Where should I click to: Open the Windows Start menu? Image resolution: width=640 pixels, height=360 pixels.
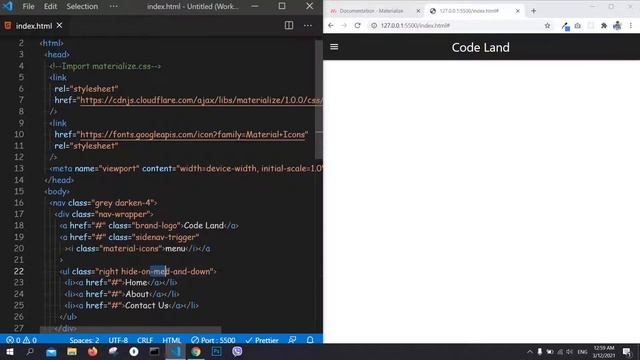point(10,352)
